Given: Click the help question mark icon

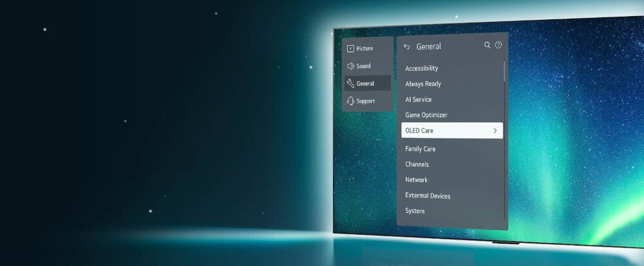Looking at the screenshot, I should [x=498, y=46].
